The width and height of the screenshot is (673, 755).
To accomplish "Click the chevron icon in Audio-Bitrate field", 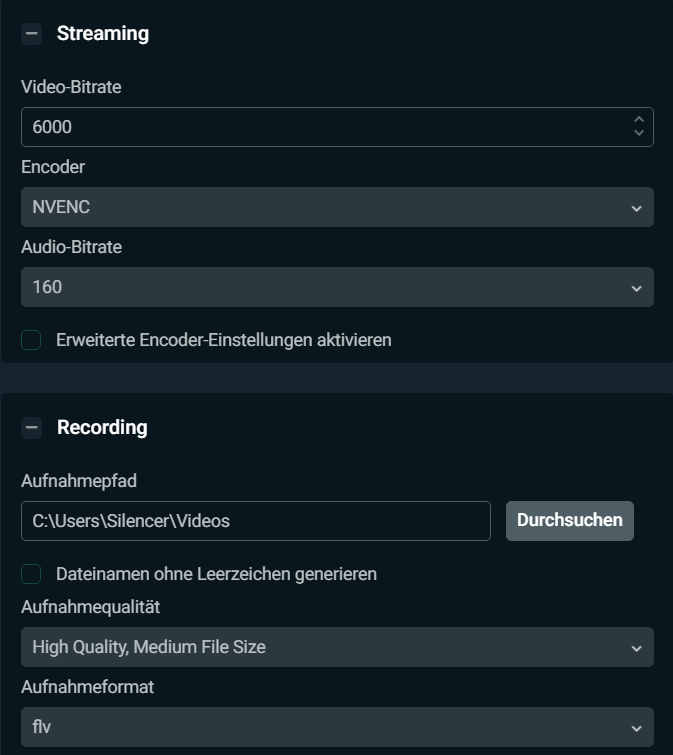I will (x=636, y=288).
